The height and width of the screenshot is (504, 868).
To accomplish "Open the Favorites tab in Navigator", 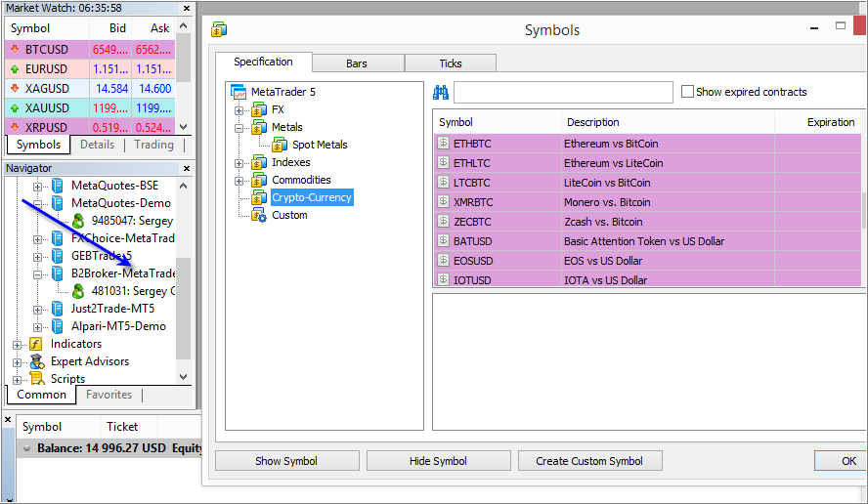I will pos(109,395).
